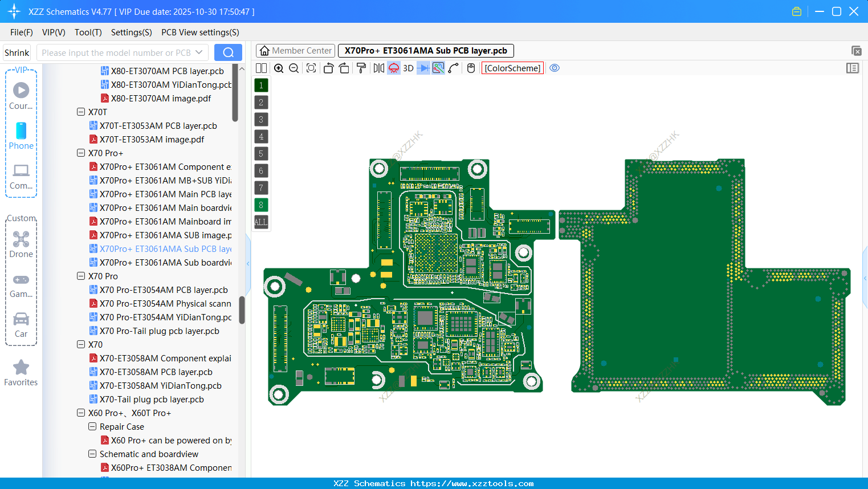Toggle the ALL layers button
The width and height of the screenshot is (868, 489).
pyautogui.click(x=261, y=222)
